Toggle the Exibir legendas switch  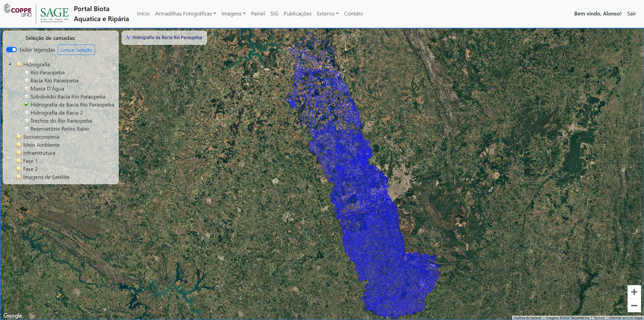coord(11,50)
